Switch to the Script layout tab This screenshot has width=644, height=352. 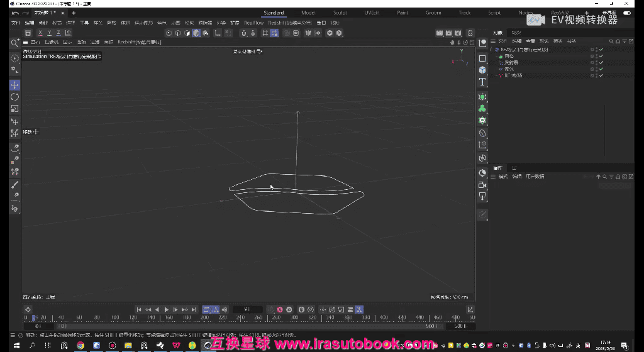[494, 13]
